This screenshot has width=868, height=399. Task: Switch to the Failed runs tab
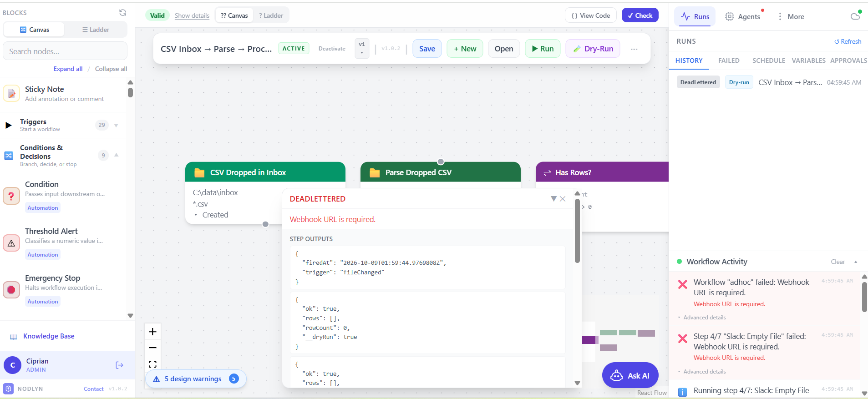(729, 61)
